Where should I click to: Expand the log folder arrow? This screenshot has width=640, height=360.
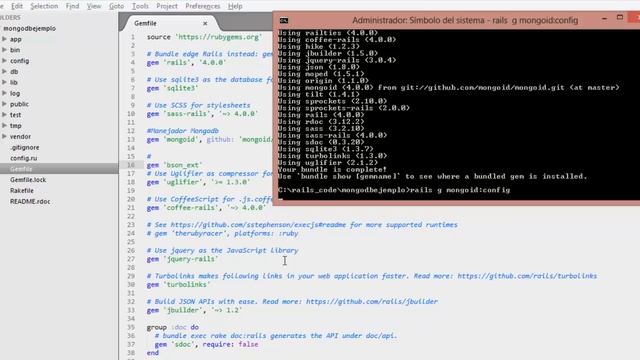click(4, 93)
